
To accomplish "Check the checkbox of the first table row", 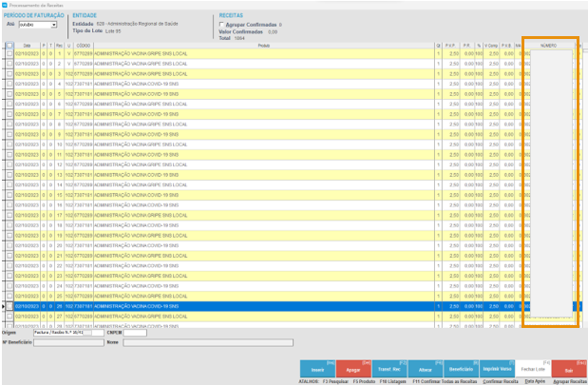I will (9, 53).
